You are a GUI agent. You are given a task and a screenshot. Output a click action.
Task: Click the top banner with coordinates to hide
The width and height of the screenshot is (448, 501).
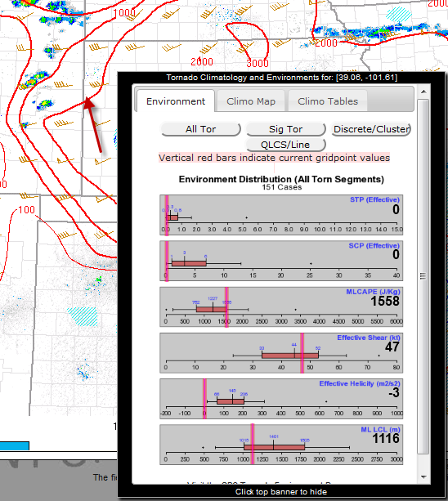pyautogui.click(x=281, y=78)
